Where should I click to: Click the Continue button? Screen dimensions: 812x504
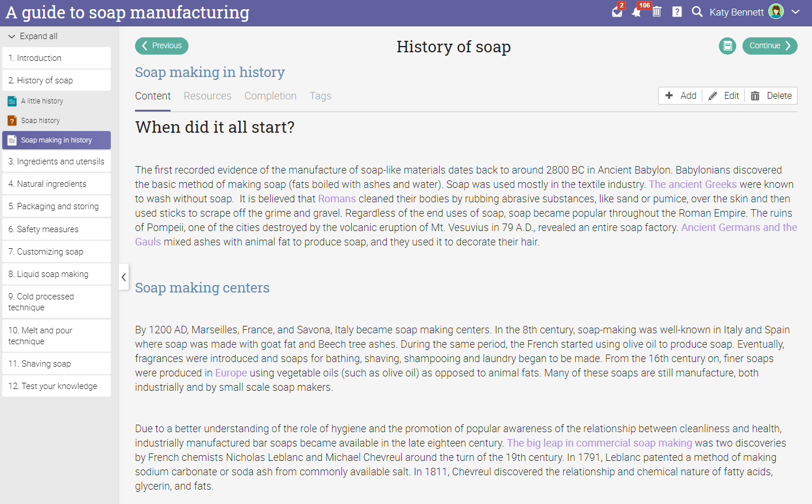[x=769, y=46]
